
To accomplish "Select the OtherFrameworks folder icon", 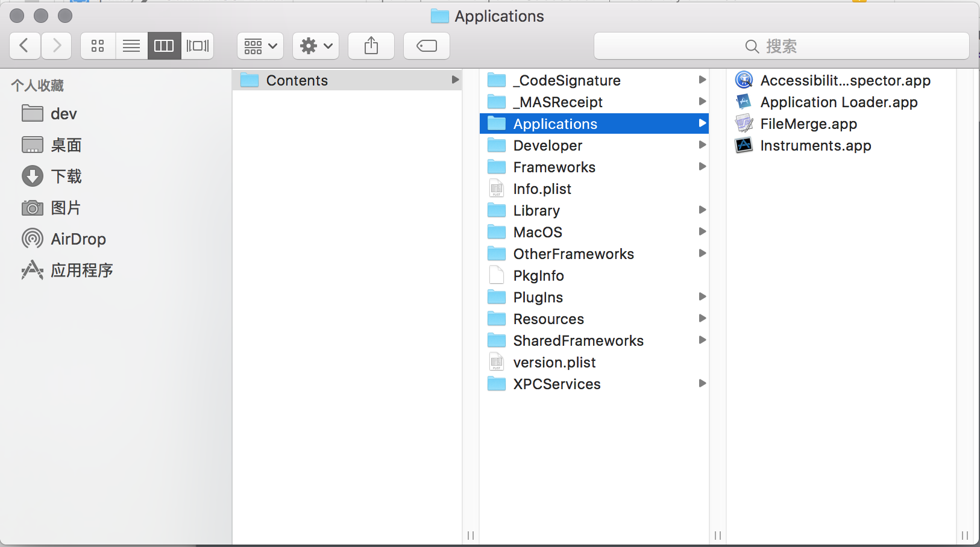I will (x=497, y=254).
